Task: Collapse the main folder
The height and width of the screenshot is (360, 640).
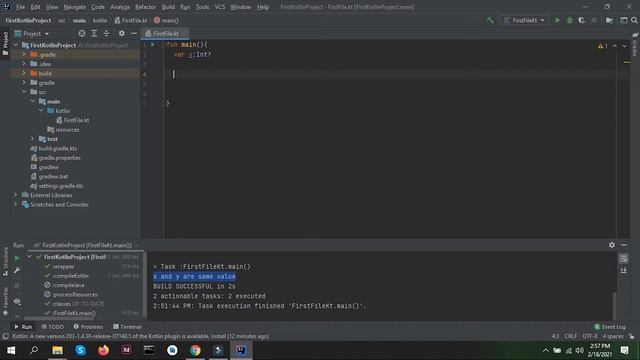Action: click(x=32, y=101)
